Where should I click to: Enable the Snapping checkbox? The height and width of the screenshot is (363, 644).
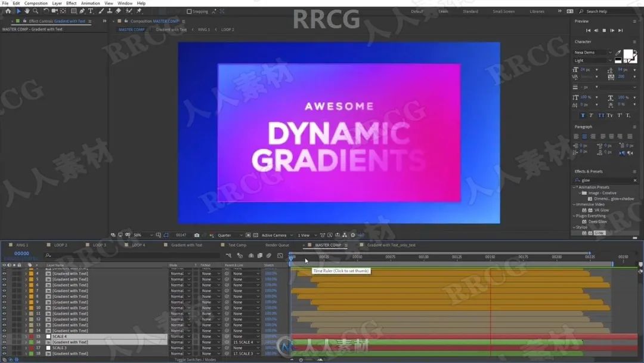click(190, 11)
